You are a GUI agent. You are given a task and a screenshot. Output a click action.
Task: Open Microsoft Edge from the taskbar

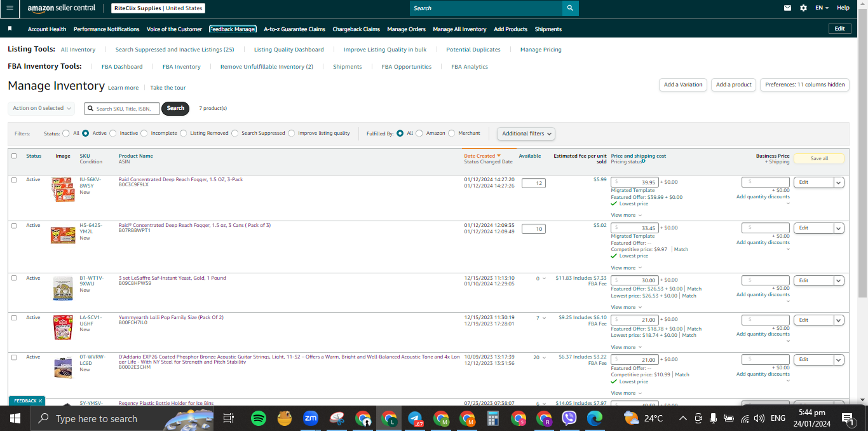pos(595,418)
